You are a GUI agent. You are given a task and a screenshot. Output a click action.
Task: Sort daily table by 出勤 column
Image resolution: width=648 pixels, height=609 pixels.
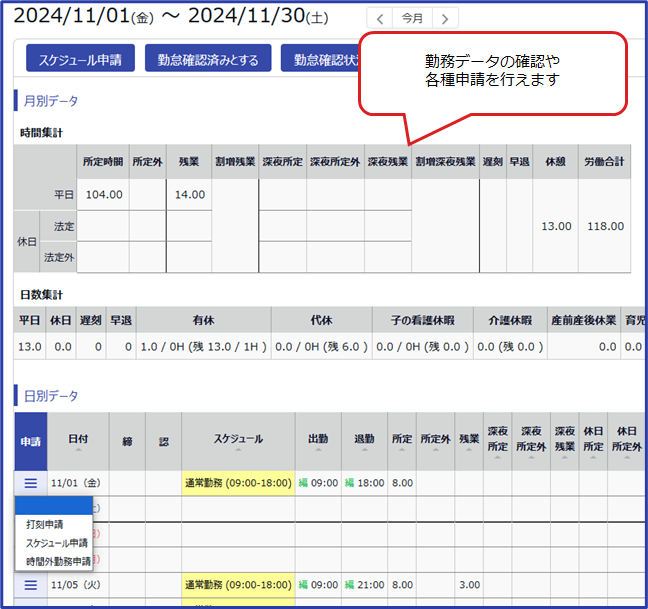click(318, 441)
